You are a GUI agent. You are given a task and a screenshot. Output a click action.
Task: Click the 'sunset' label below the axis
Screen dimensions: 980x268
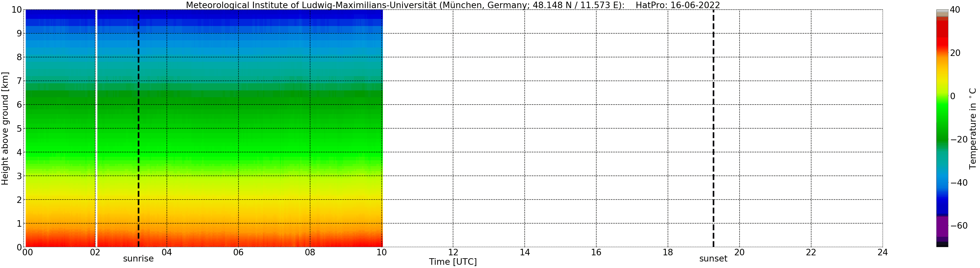[x=713, y=259]
